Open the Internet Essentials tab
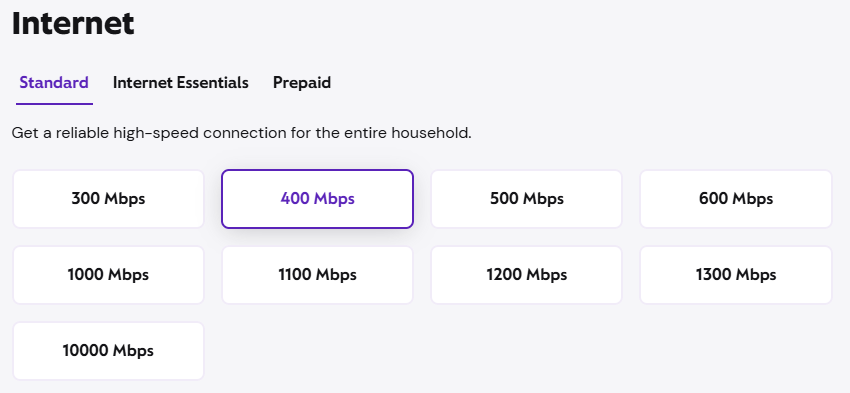The width and height of the screenshot is (850, 393). (x=181, y=83)
